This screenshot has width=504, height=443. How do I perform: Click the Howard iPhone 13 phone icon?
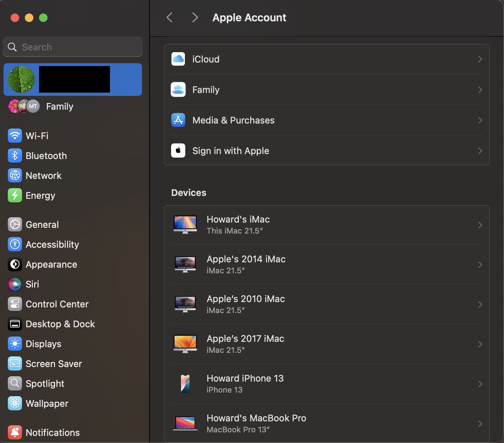click(x=185, y=384)
